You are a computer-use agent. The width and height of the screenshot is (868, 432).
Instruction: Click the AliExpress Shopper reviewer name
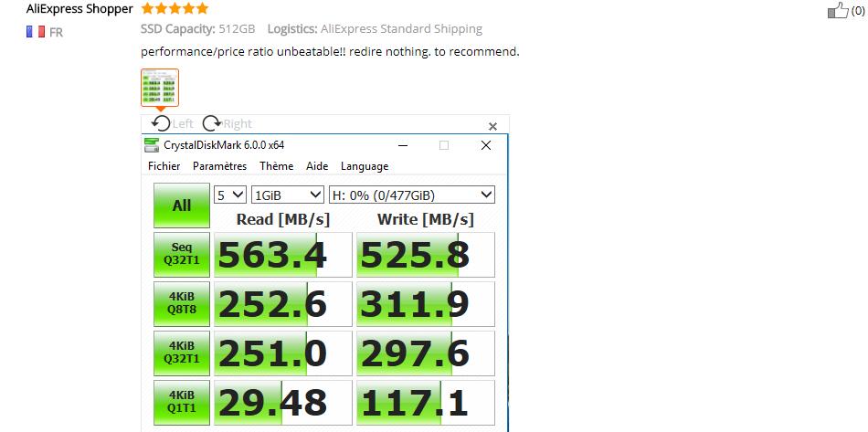click(79, 9)
